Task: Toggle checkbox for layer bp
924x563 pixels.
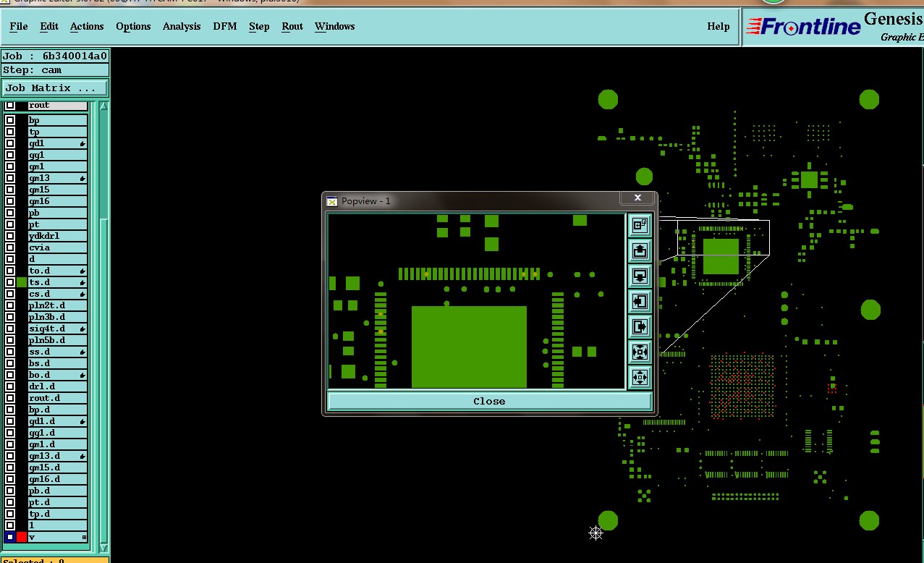Action: 10,120
